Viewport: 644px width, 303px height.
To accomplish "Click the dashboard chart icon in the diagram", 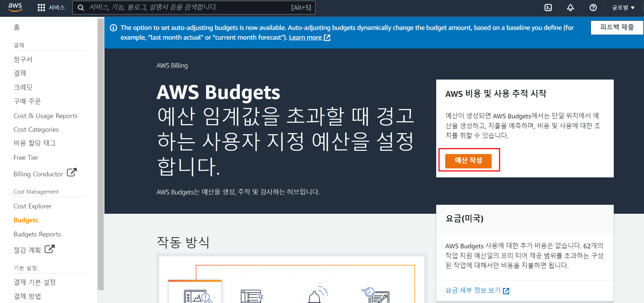I will point(197,297).
